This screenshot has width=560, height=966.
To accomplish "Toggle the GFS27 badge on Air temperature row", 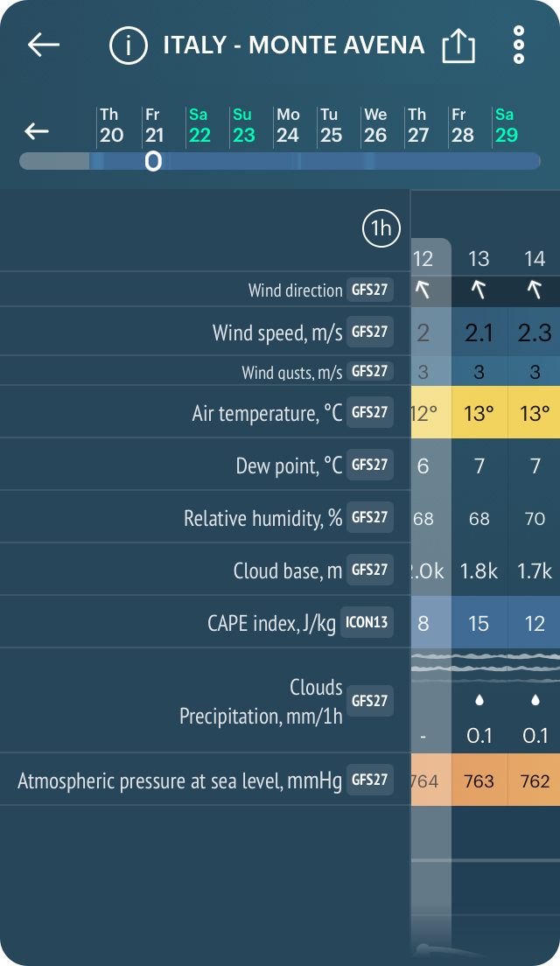I will 369,412.
